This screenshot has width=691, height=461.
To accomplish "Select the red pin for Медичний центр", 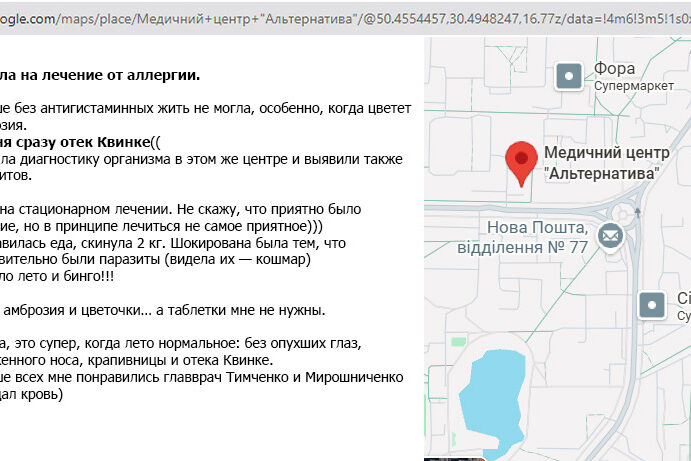I will click(x=520, y=162).
